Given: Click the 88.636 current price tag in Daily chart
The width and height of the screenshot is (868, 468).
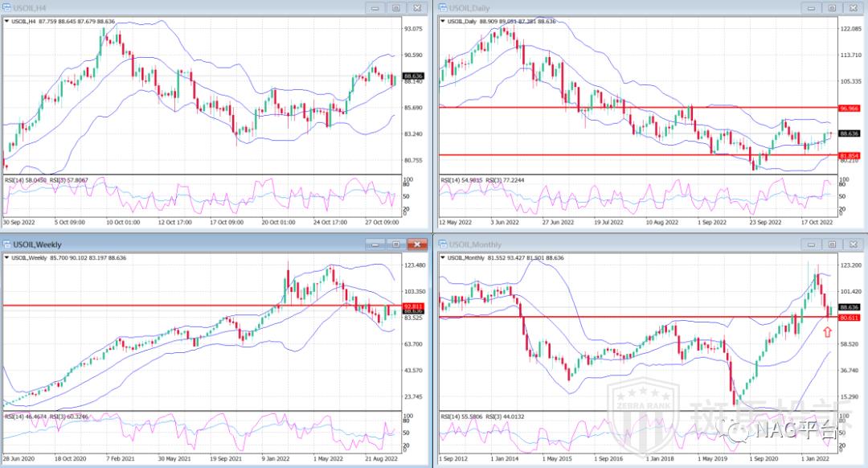Looking at the screenshot, I should pyautogui.click(x=850, y=133).
